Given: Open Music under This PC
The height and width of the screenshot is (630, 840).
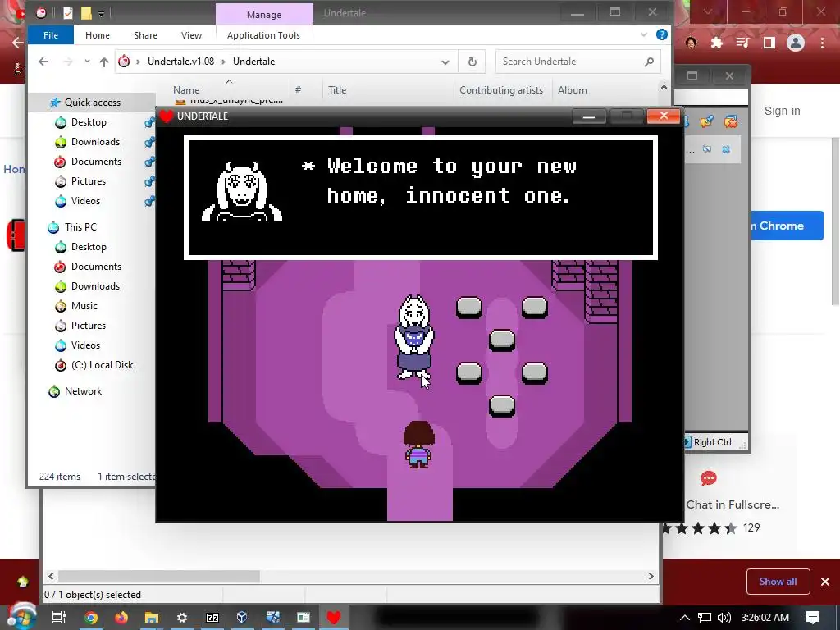Looking at the screenshot, I should tap(84, 306).
